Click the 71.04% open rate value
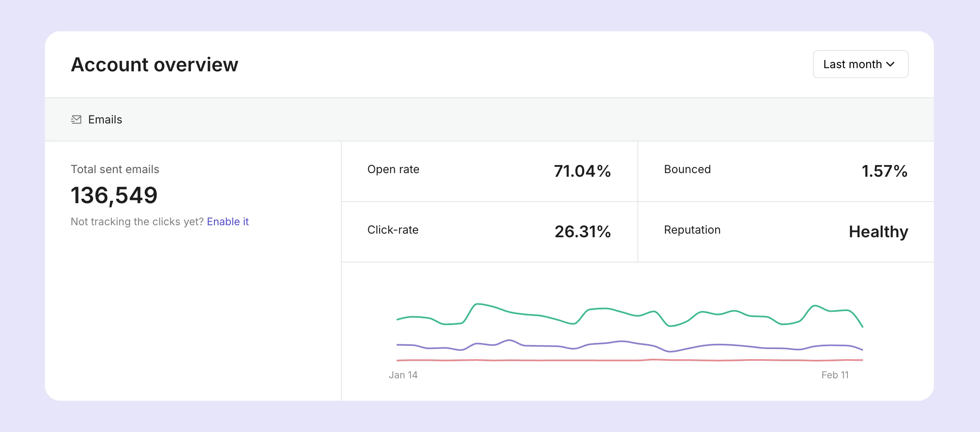 pyautogui.click(x=582, y=171)
